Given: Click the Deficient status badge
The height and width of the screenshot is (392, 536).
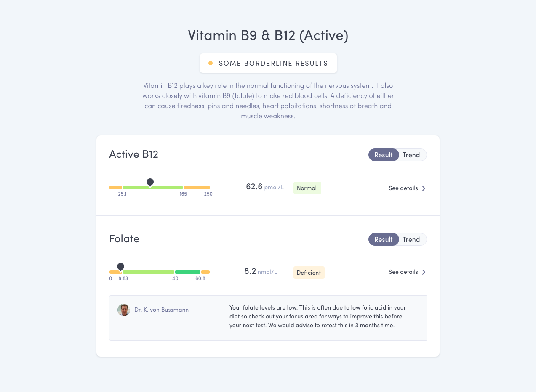Looking at the screenshot, I should [309, 273].
